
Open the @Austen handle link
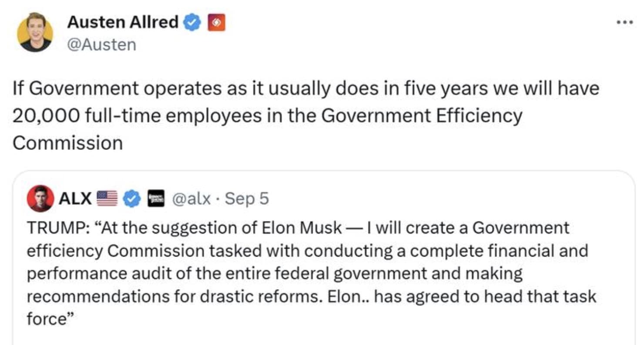pos(101,44)
